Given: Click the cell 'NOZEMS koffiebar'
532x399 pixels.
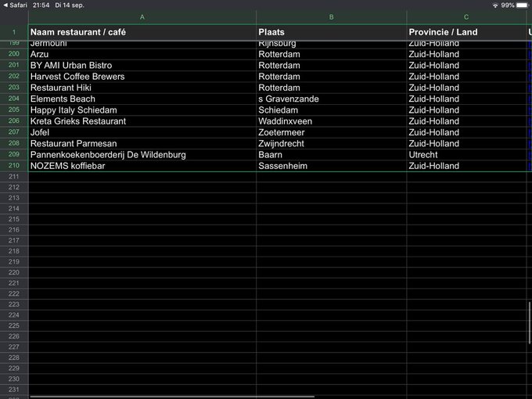Looking at the screenshot, I should (x=142, y=166).
